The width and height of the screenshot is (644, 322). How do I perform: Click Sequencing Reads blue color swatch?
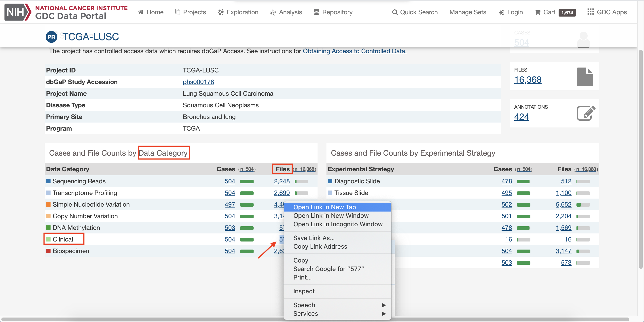48,181
